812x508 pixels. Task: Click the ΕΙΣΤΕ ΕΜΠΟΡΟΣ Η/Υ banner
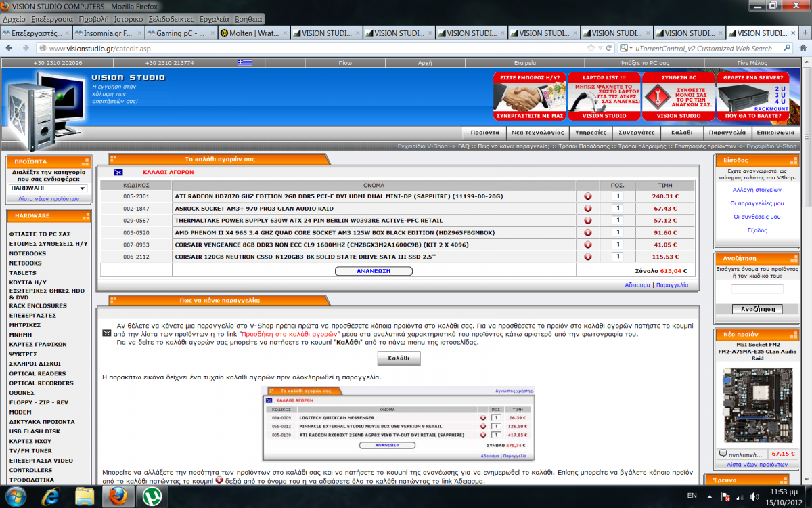coord(529,96)
